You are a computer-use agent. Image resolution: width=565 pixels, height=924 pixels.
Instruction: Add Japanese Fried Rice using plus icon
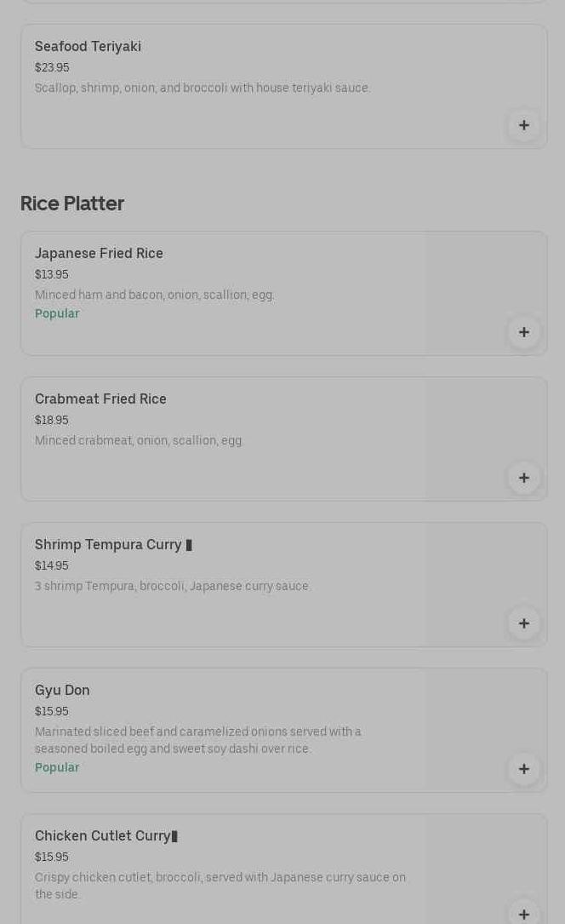coord(523,332)
